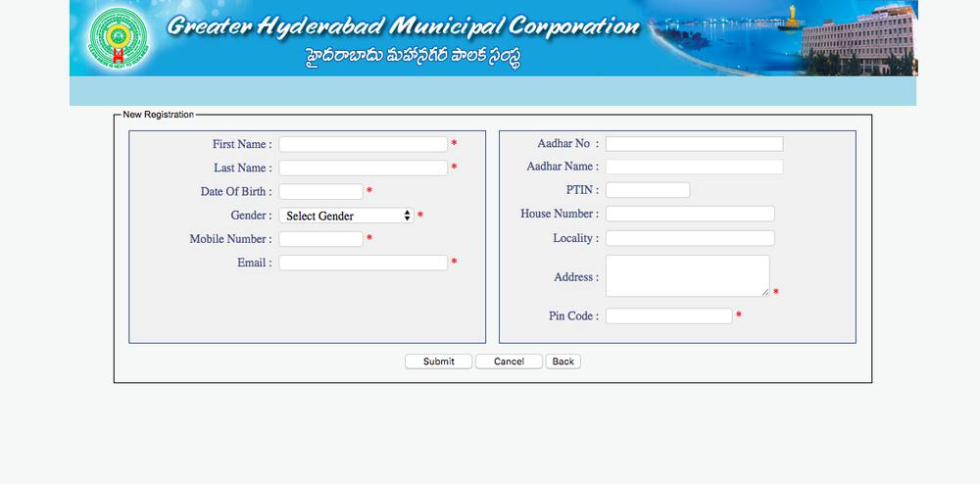Click the Aadhar Name input field
Image resolution: width=980 pixels, height=484 pixels.
(695, 167)
